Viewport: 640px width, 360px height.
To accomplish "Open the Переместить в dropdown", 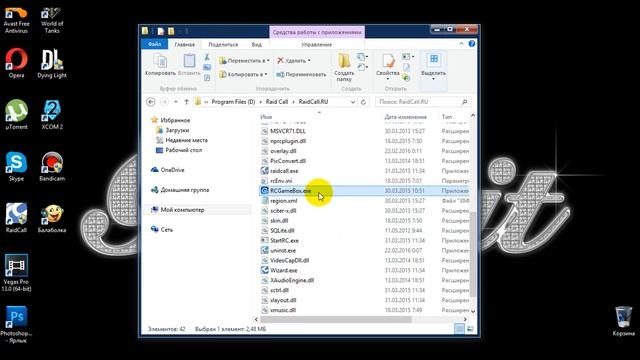I will click(x=244, y=60).
